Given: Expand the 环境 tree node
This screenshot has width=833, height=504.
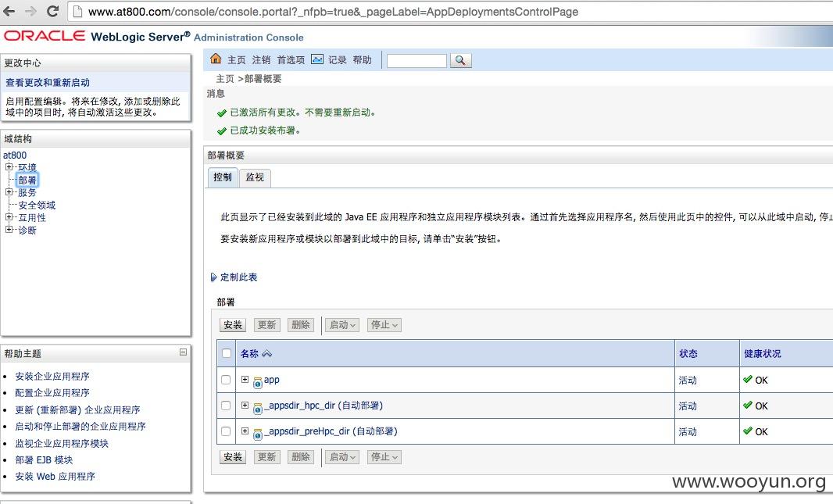Looking at the screenshot, I should (9, 166).
